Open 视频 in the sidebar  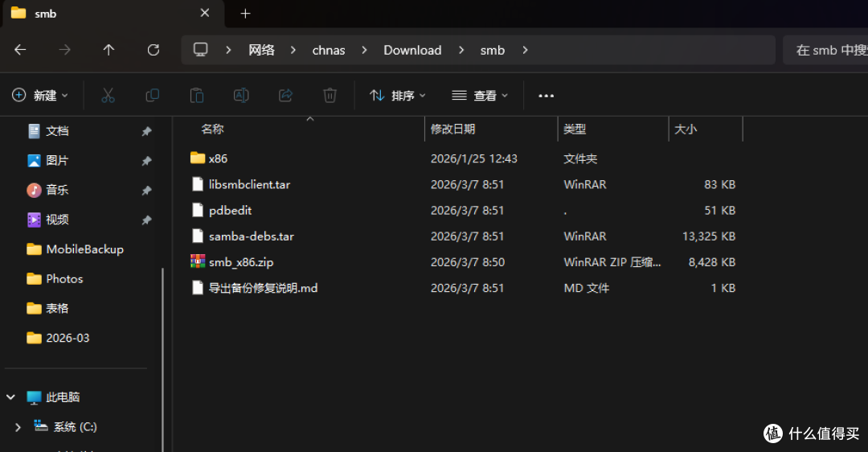pos(57,220)
